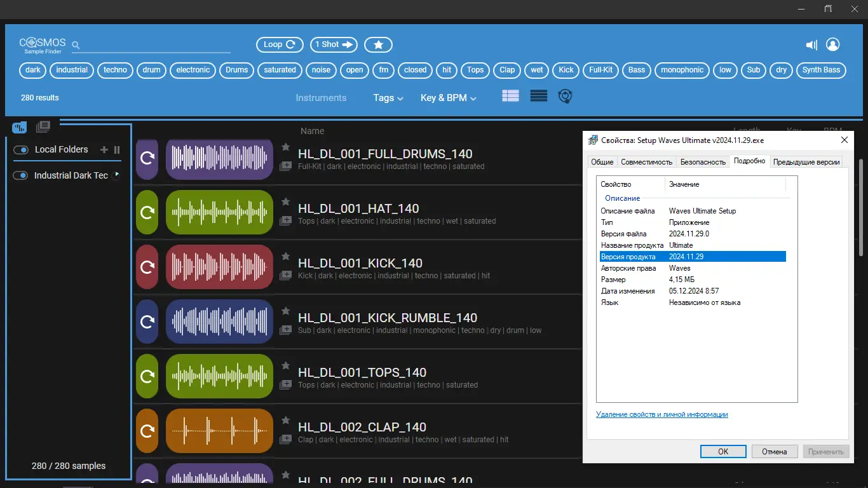Click the loop icon for HL_DL_001_HAT_140
Screen dimensions: 868x488
click(x=147, y=212)
